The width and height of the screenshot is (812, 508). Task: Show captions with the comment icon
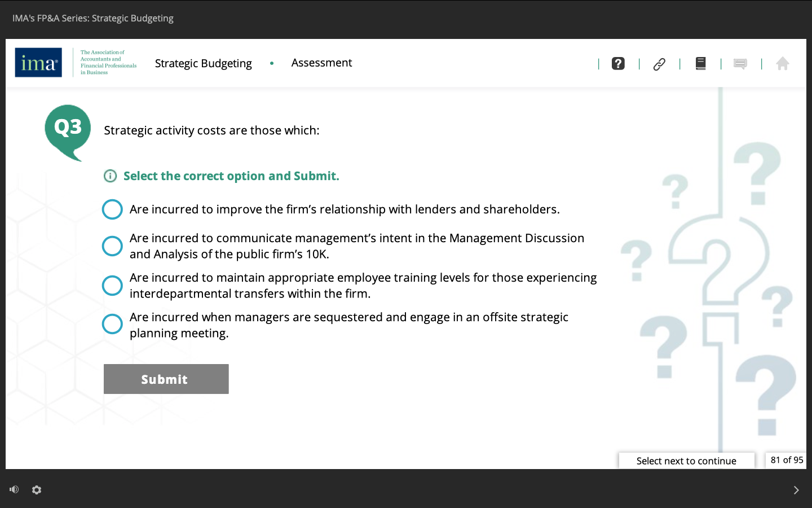coord(740,63)
